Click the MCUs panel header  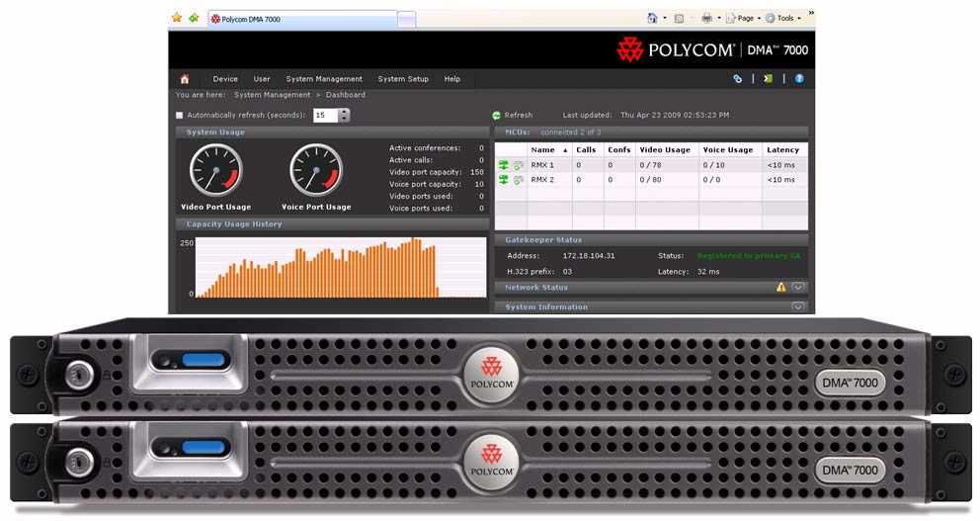pos(651,131)
